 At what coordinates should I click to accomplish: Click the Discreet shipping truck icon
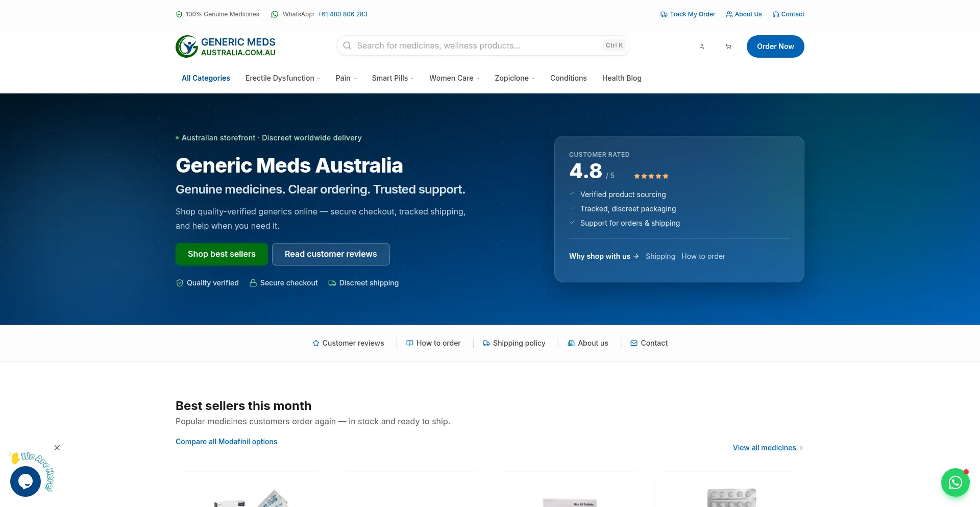[332, 283]
